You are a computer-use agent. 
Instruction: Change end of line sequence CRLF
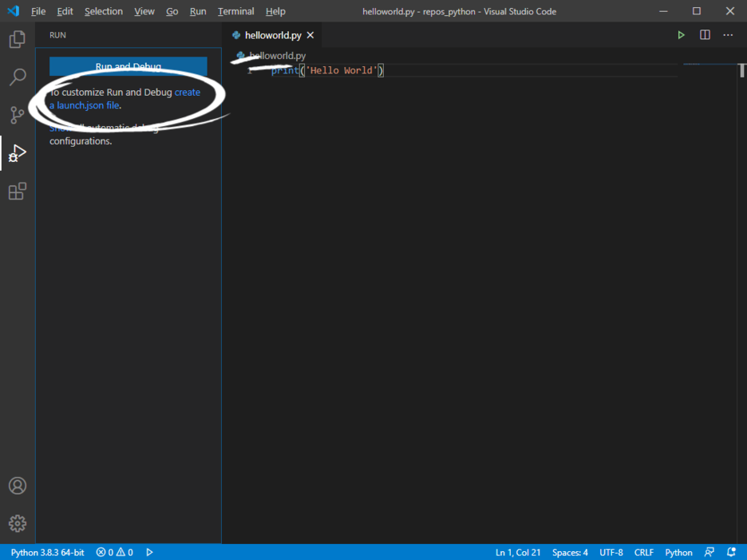point(643,552)
